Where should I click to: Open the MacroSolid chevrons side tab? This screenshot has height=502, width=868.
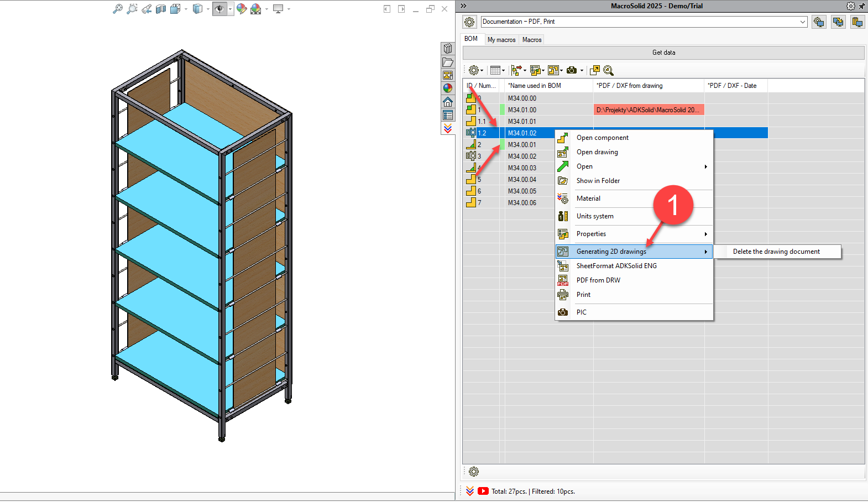(x=448, y=128)
